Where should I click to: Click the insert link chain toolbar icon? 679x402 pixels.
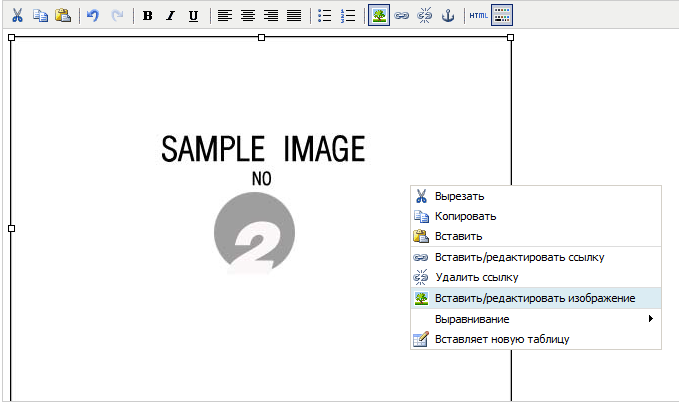401,16
